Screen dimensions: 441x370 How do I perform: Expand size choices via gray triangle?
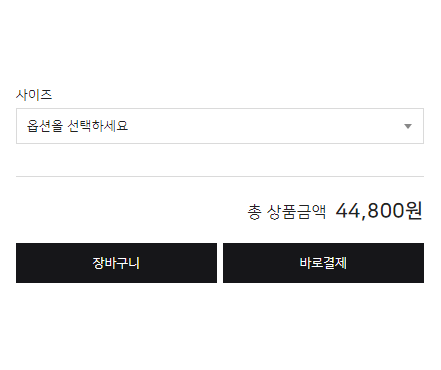[408, 126]
